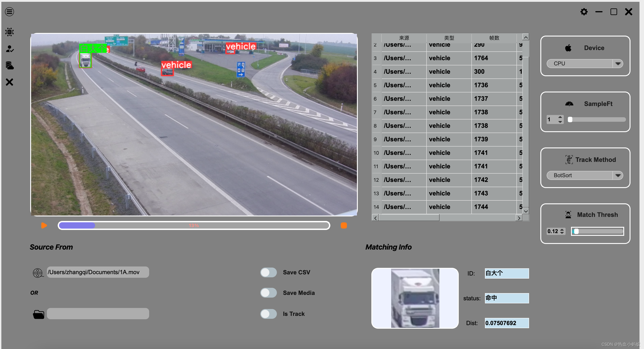
Task: Click the SampleFt slider track
Action: coord(598,119)
